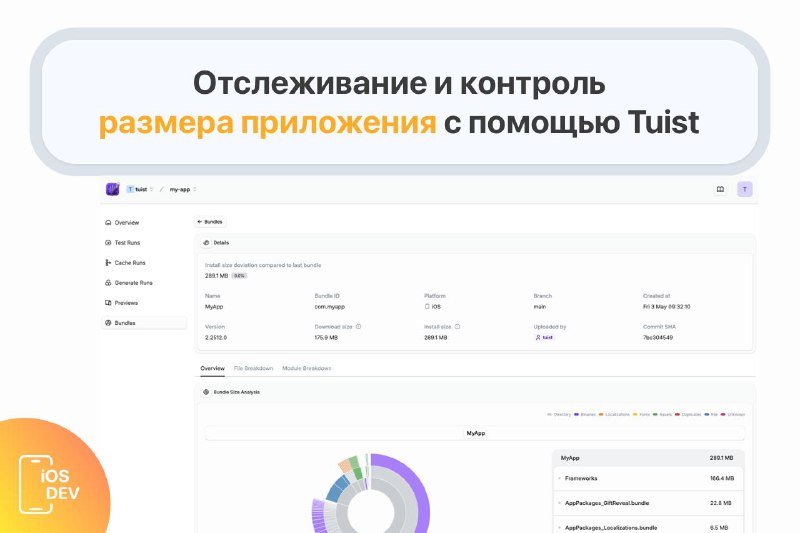Open the my-app project switcher dropdown

tap(183, 189)
